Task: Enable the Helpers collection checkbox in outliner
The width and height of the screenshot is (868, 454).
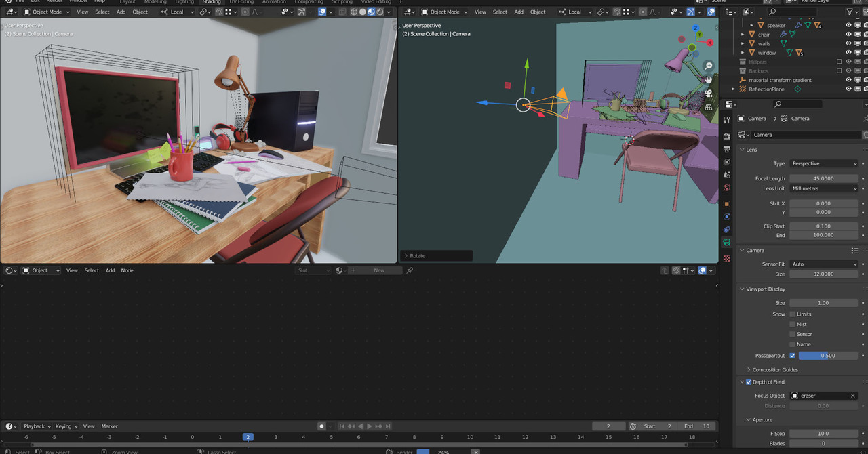Action: (839, 62)
